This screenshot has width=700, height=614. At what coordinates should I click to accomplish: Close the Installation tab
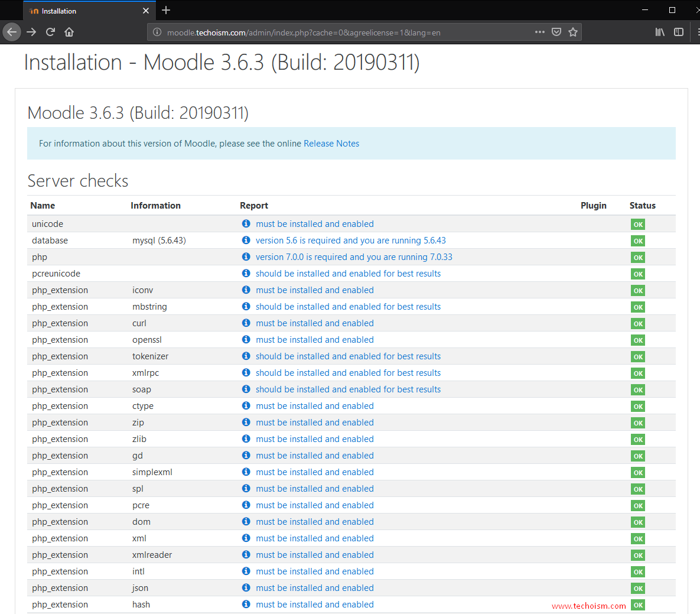point(145,11)
